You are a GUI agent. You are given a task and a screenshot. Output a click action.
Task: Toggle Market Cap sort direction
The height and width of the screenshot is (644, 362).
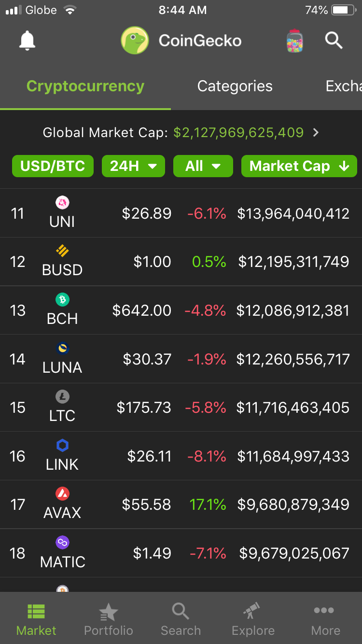pyautogui.click(x=299, y=166)
